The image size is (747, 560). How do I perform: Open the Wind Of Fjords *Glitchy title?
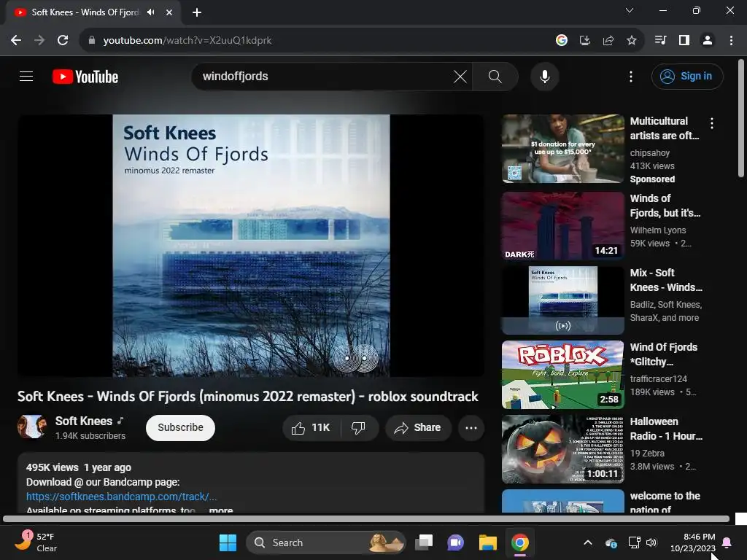point(664,355)
